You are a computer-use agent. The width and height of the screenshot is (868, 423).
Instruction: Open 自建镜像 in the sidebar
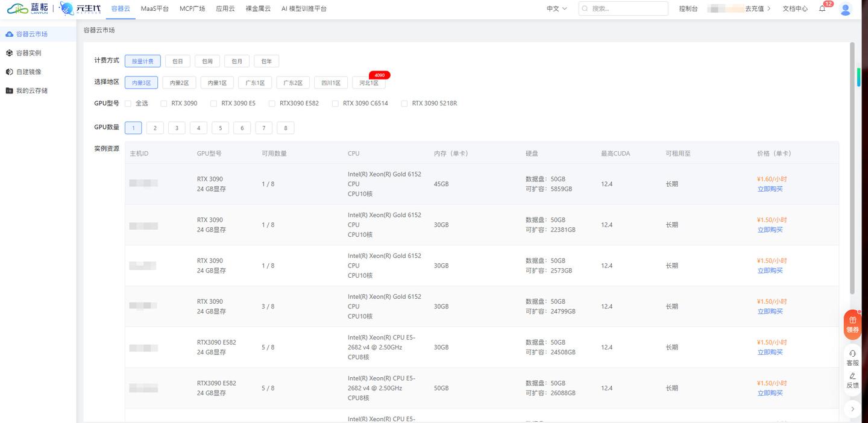(29, 72)
